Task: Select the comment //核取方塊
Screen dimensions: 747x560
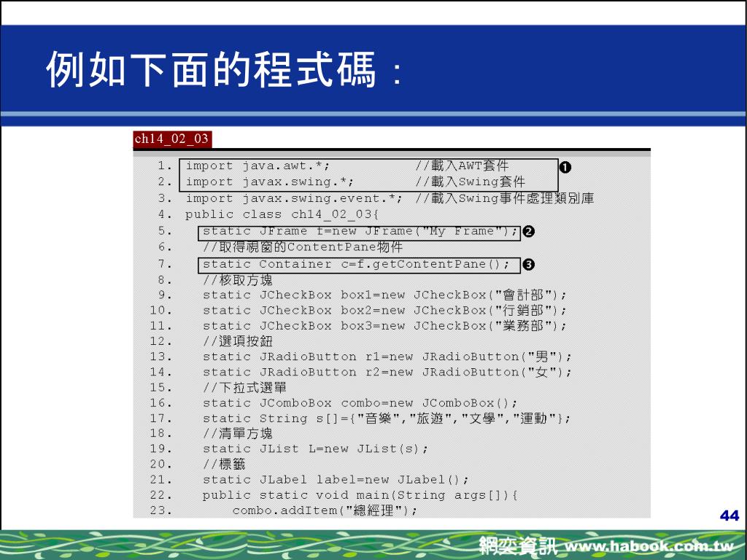Action: click(237, 280)
